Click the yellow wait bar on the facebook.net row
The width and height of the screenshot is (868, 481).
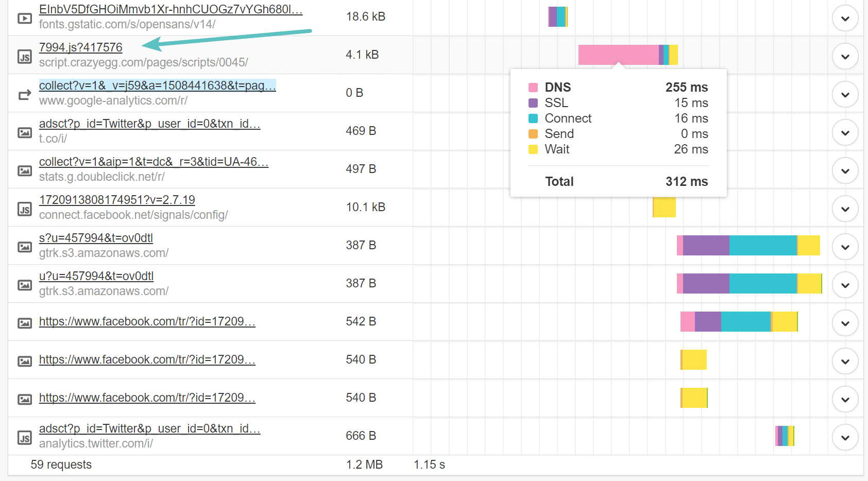pos(663,208)
